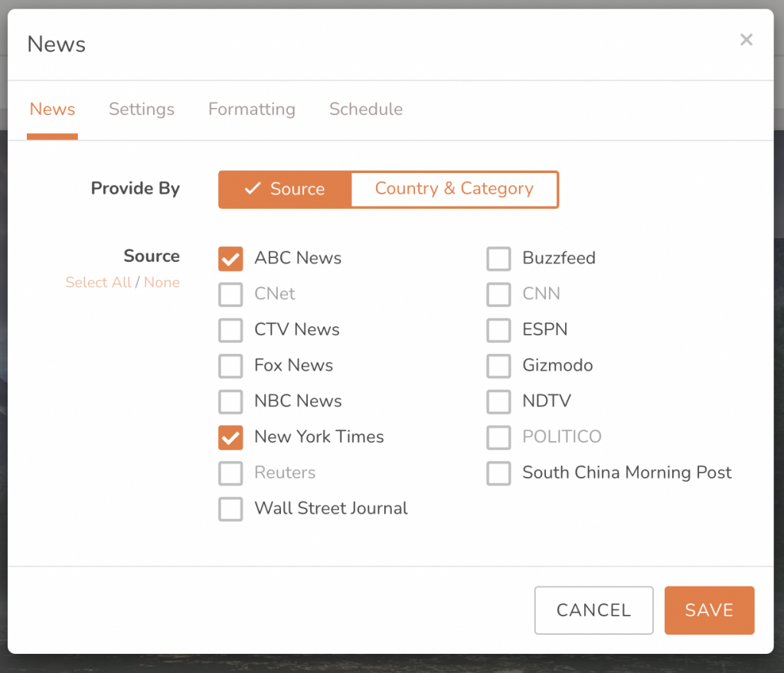Select the News tab
This screenshot has width=784, height=673.
[52, 109]
